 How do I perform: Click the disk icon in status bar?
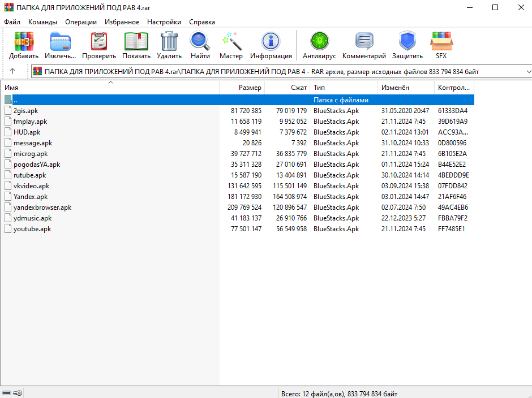click(x=6, y=393)
